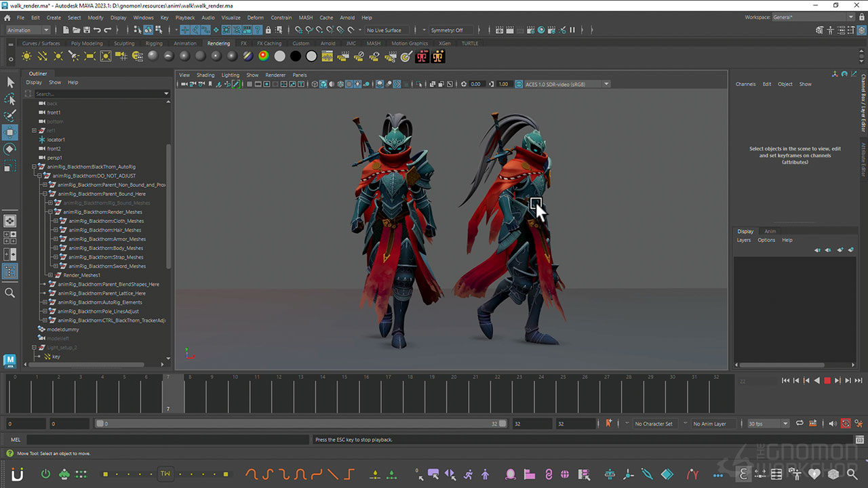
Task: Click the Save scene icon
Action: click(x=86, y=30)
